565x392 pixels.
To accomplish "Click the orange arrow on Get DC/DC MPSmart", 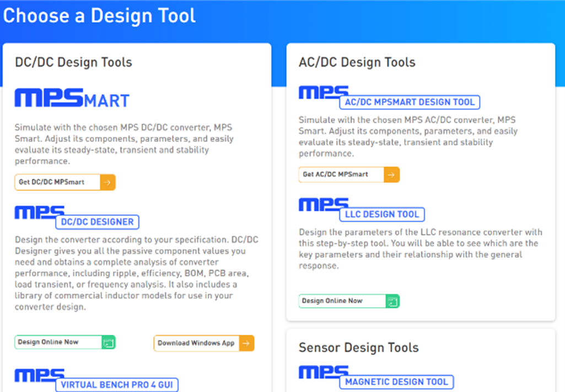I will [107, 182].
